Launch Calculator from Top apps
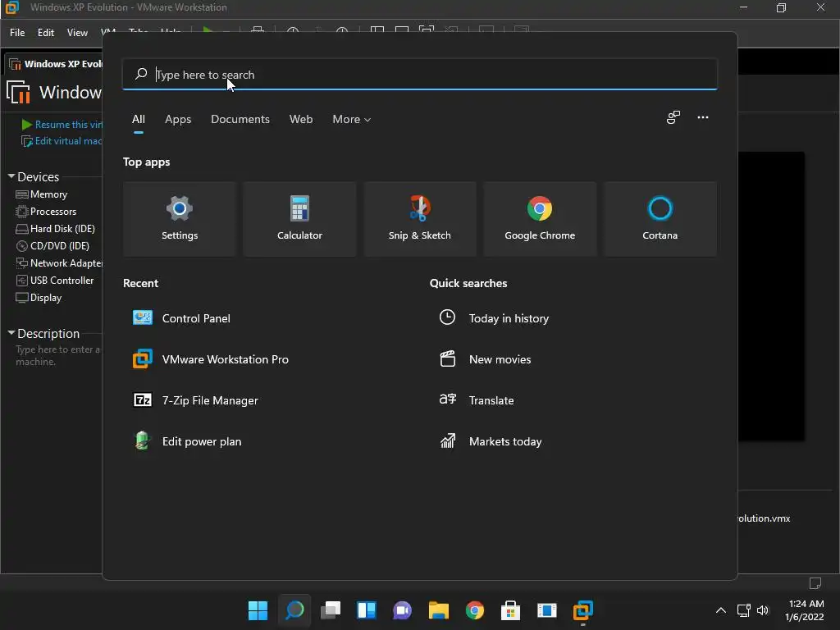 click(299, 219)
